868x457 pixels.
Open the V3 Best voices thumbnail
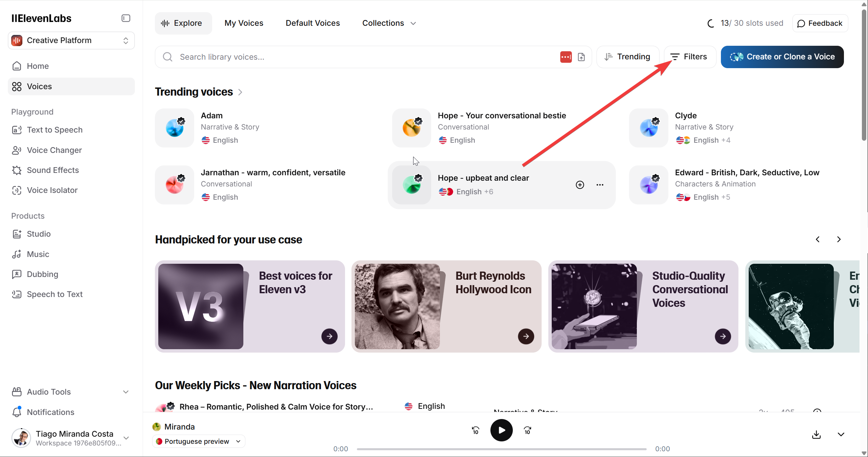(x=201, y=306)
